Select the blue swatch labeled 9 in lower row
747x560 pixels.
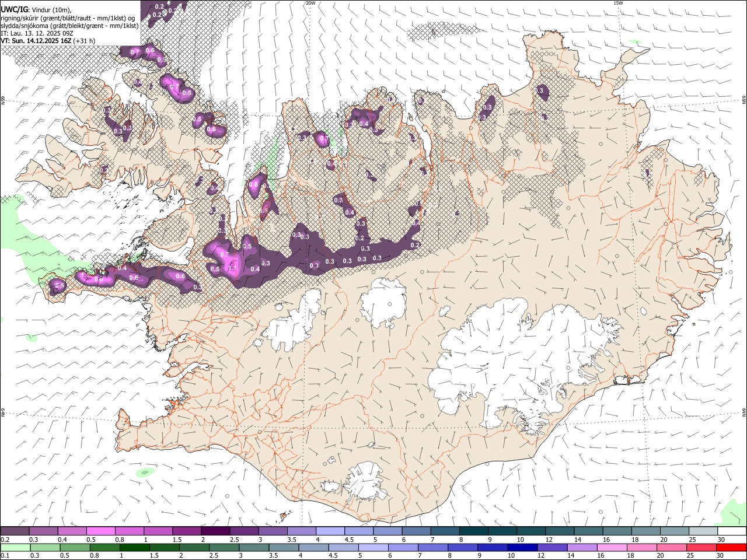pyautogui.click(x=492, y=548)
